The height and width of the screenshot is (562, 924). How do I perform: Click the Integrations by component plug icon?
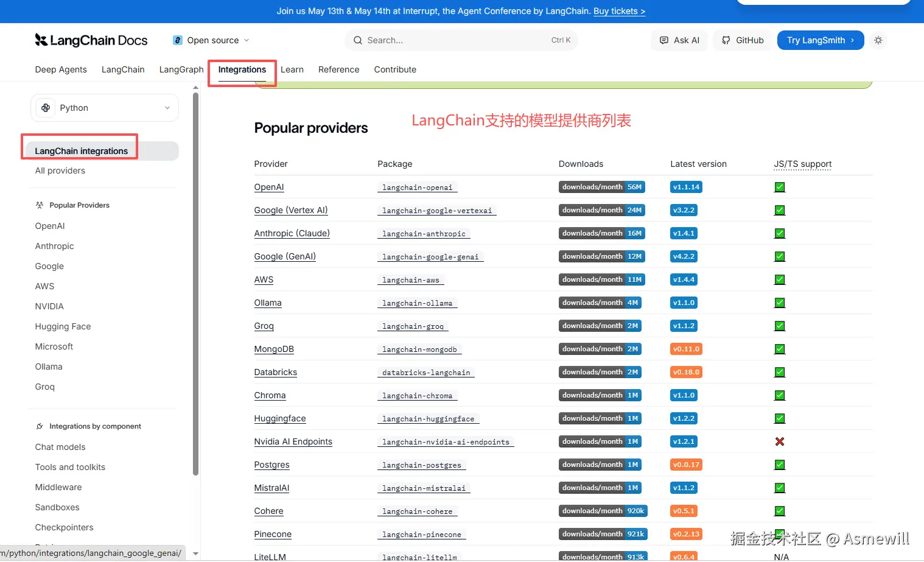click(40, 426)
